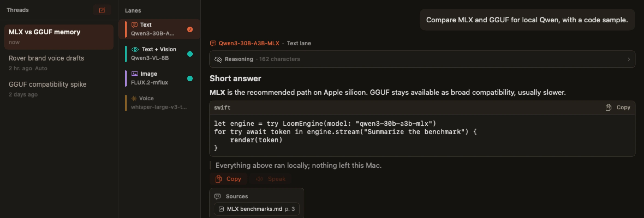Expand the Reasoning section chevron

pos(629,59)
